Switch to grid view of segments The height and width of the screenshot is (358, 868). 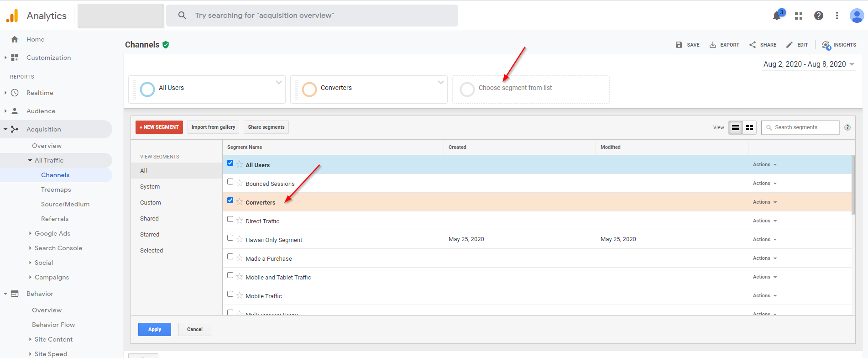(x=749, y=128)
